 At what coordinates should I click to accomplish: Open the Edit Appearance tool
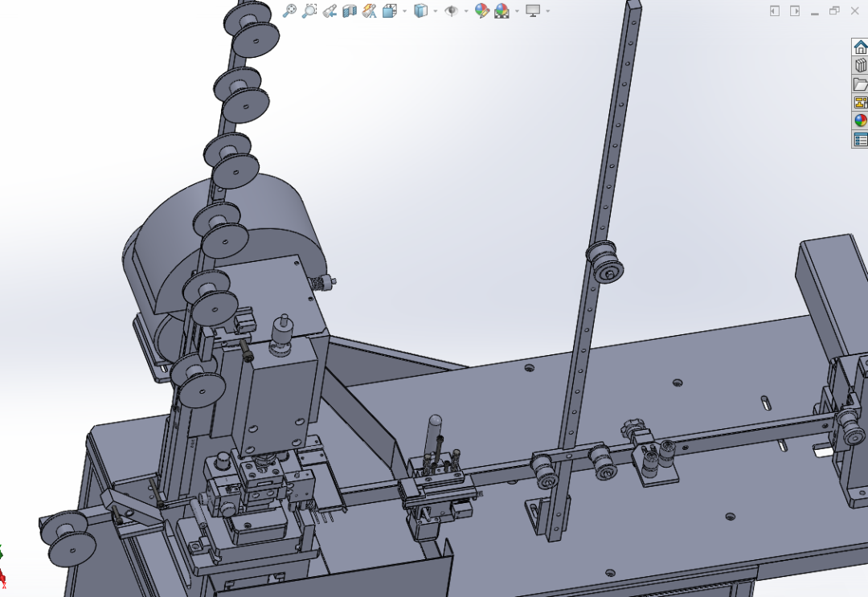[481, 10]
